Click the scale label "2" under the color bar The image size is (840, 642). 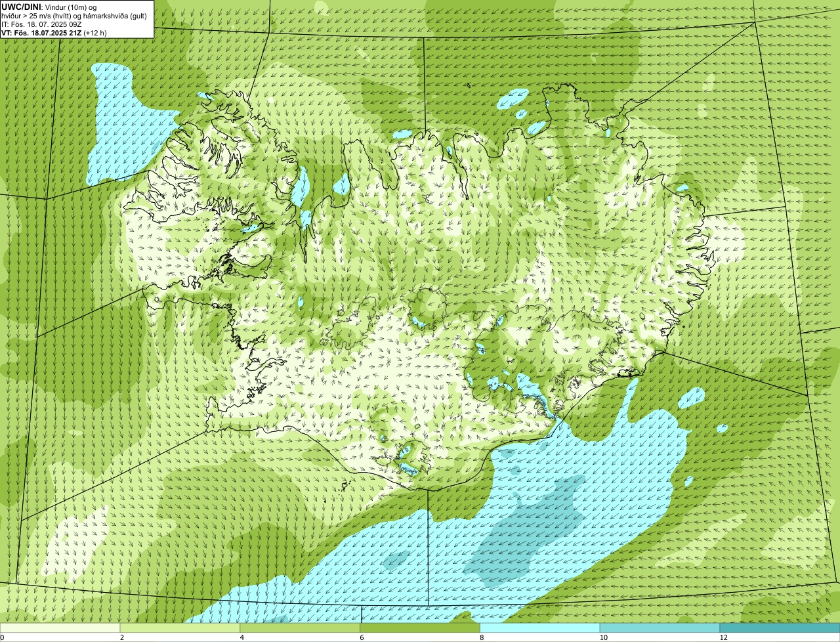tap(122, 637)
